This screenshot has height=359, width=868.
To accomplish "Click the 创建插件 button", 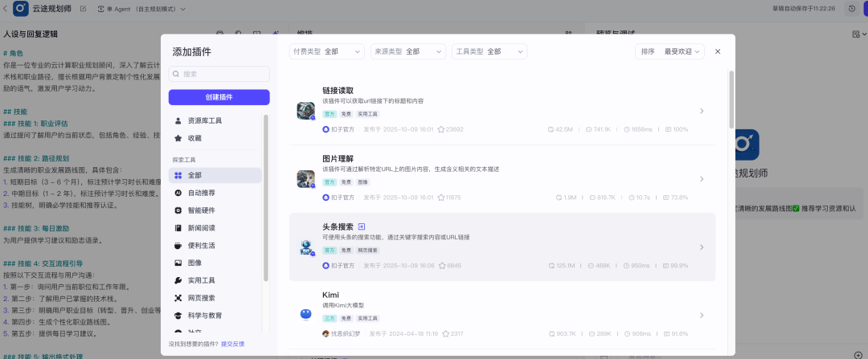I will (x=219, y=97).
